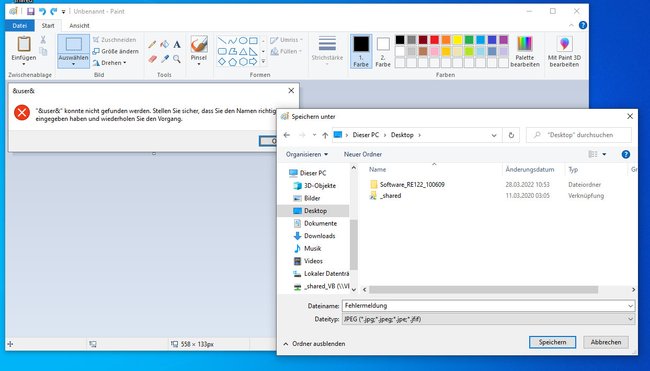The width and height of the screenshot is (650, 371).
Task: Expand the Dateiname history dropdown arrow
Action: coord(630,306)
